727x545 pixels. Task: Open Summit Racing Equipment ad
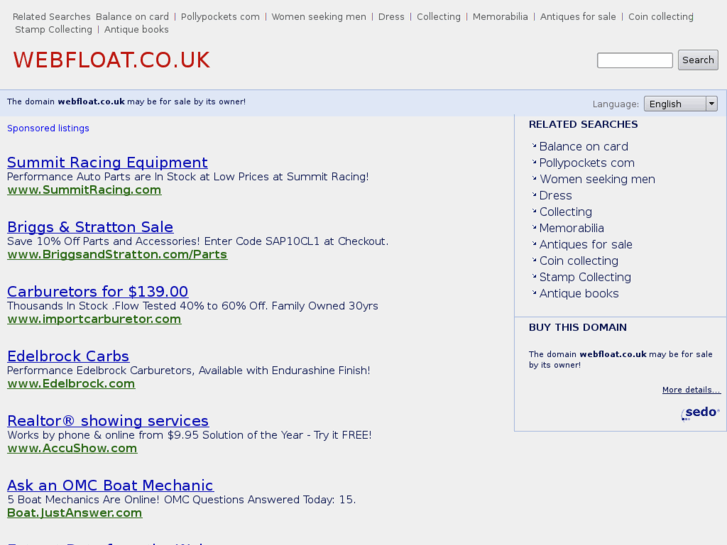pos(107,162)
